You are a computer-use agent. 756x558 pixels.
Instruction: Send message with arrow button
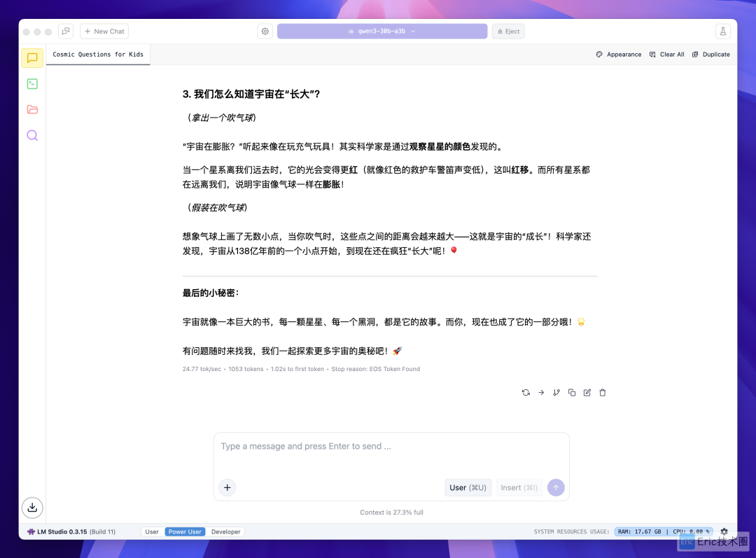click(x=556, y=487)
